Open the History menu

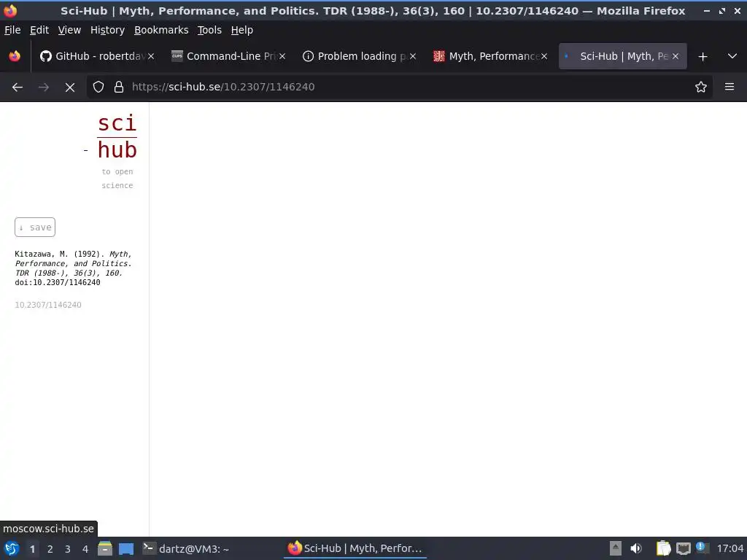(x=108, y=30)
